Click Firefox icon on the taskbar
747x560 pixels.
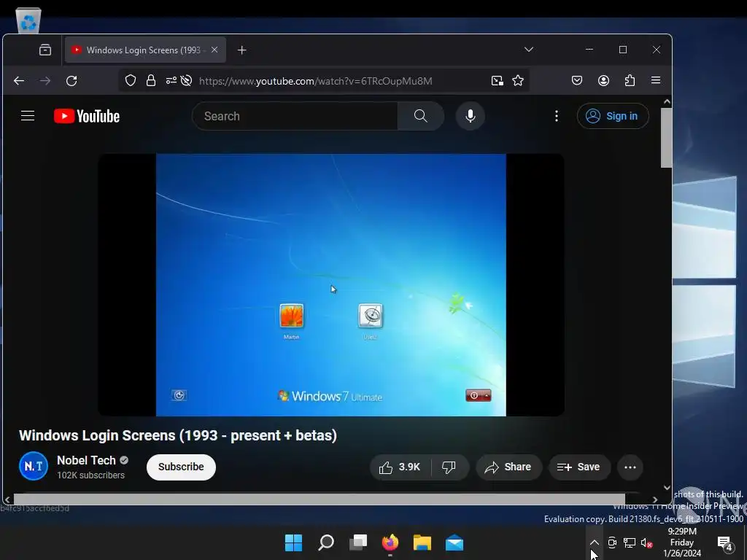[x=390, y=542]
